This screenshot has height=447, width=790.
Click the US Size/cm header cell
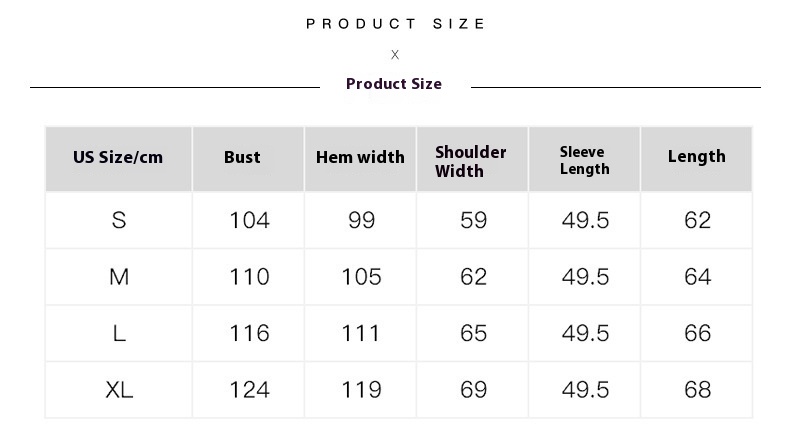click(118, 158)
